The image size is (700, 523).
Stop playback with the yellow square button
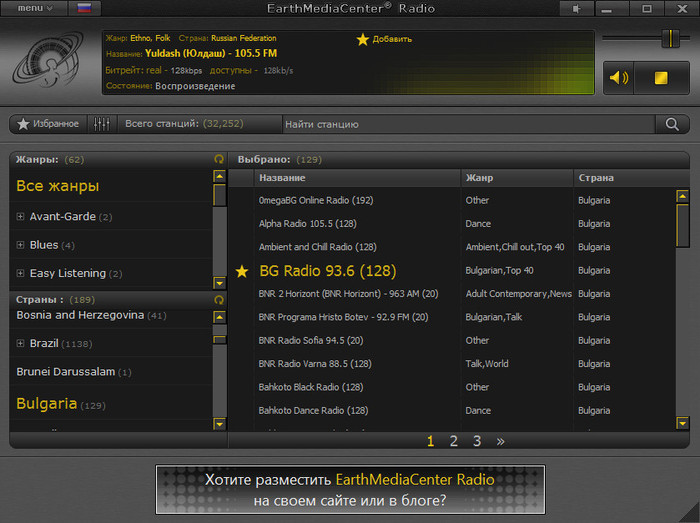pyautogui.click(x=661, y=78)
